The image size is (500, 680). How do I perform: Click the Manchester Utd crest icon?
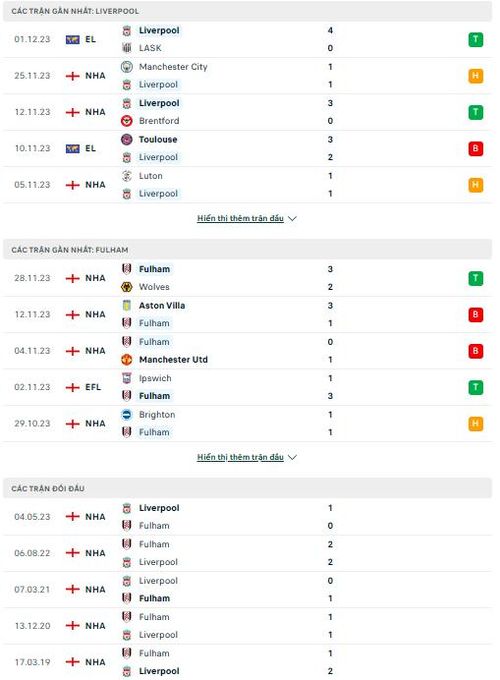(127, 360)
